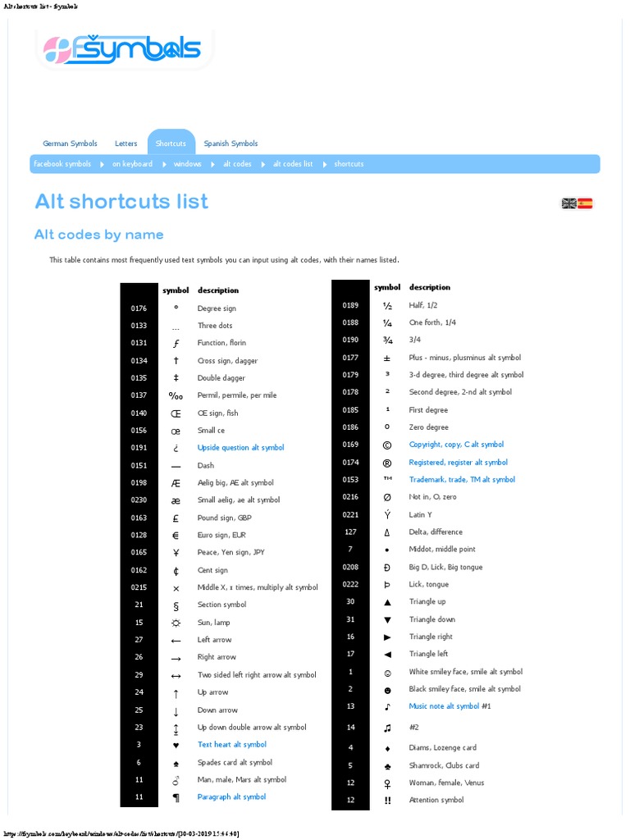
Task: Open the German Symbols tab
Action: (x=70, y=144)
